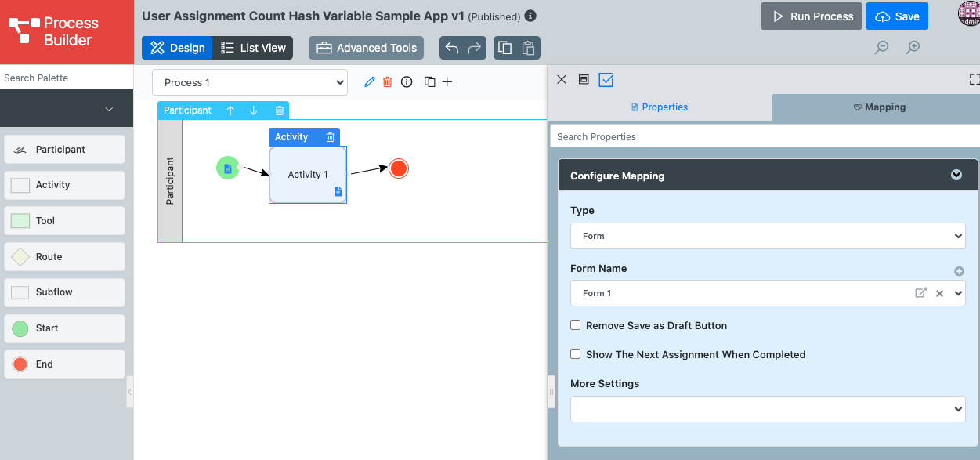Click the properties panel resize handle

pos(551,391)
